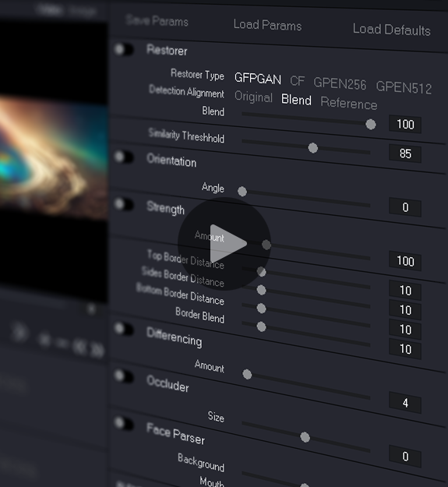Enable the Restorer toggle switch
The height and width of the screenshot is (487, 448).
coord(124,49)
